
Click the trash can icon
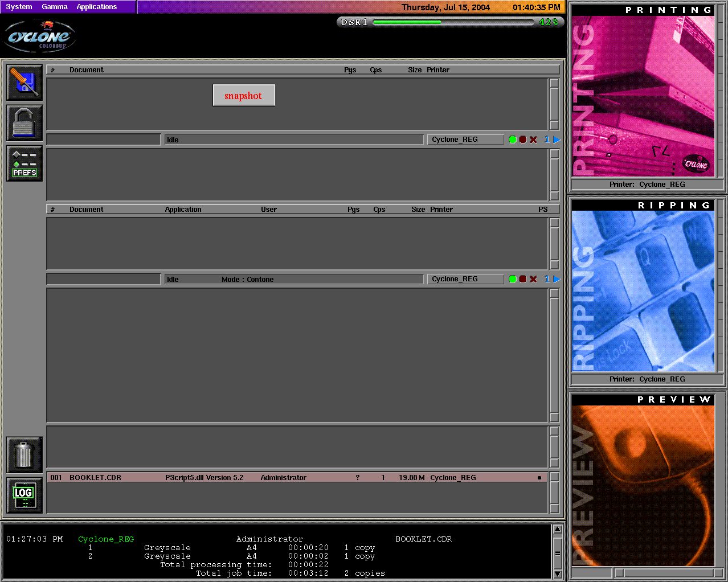24,454
